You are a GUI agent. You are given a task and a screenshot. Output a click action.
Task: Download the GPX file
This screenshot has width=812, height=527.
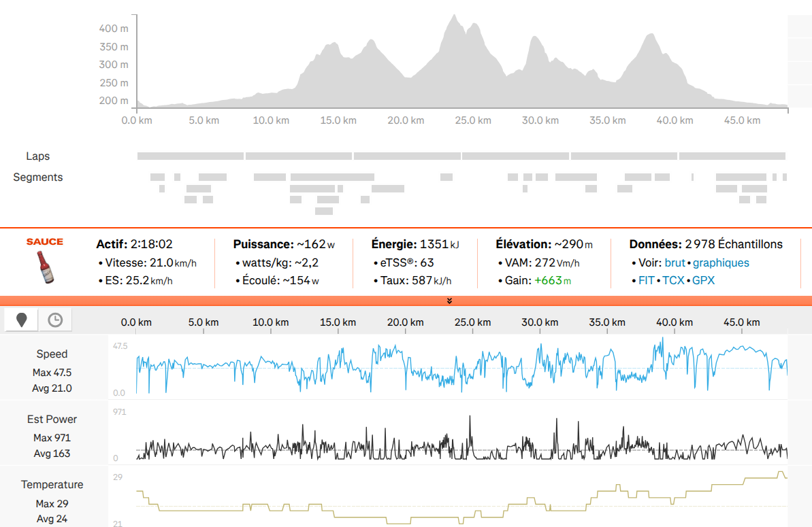point(703,280)
